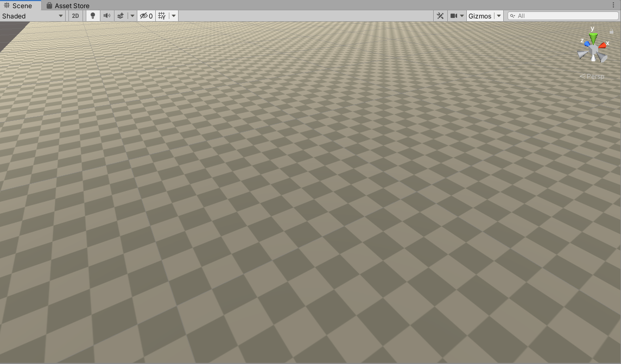Toggle scene audio speaker icon
This screenshot has width=621, height=364.
pos(106,16)
